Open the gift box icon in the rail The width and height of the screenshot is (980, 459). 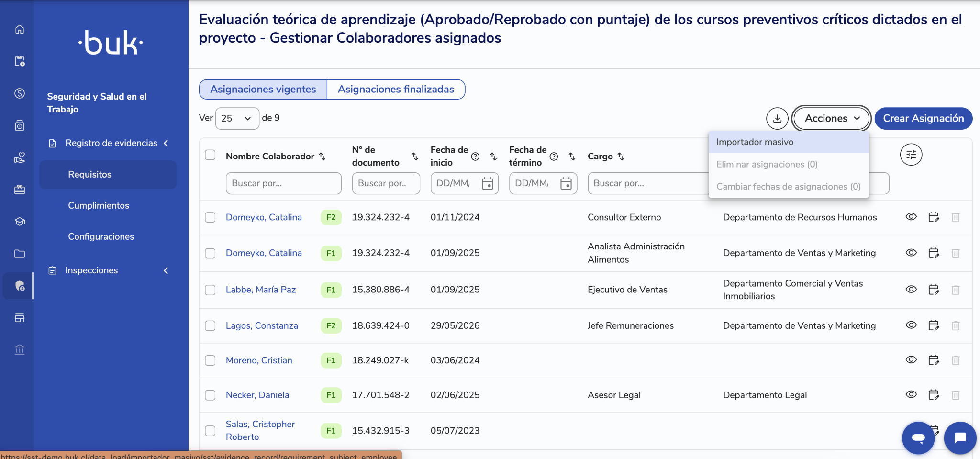coord(20,190)
